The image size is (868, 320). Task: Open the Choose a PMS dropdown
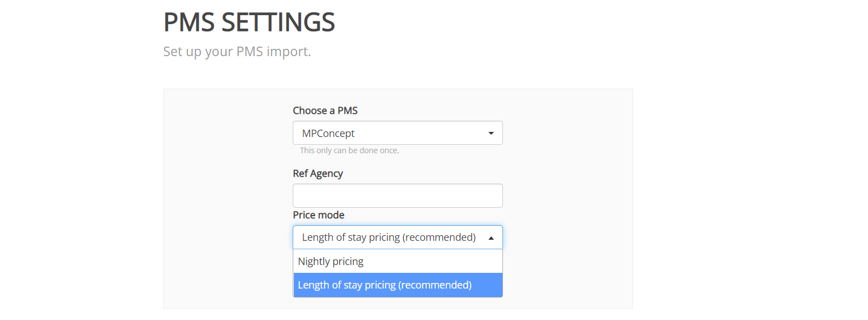[x=397, y=133]
